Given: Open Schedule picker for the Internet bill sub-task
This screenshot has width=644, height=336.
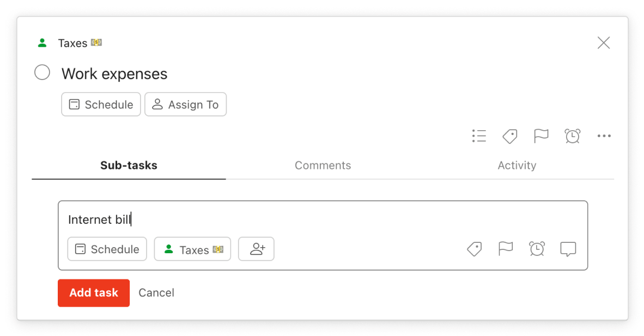Looking at the screenshot, I should point(107,249).
